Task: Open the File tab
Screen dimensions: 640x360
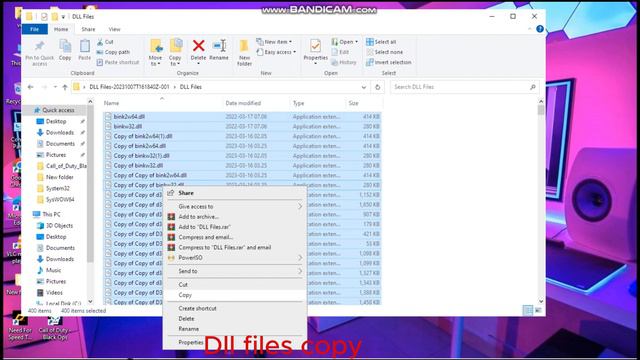Action: (35, 29)
